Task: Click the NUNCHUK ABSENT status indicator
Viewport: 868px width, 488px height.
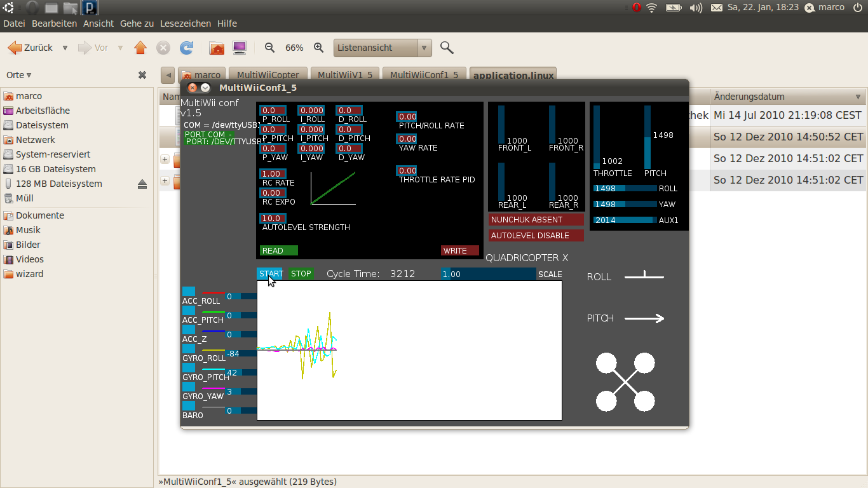Action: click(x=536, y=219)
